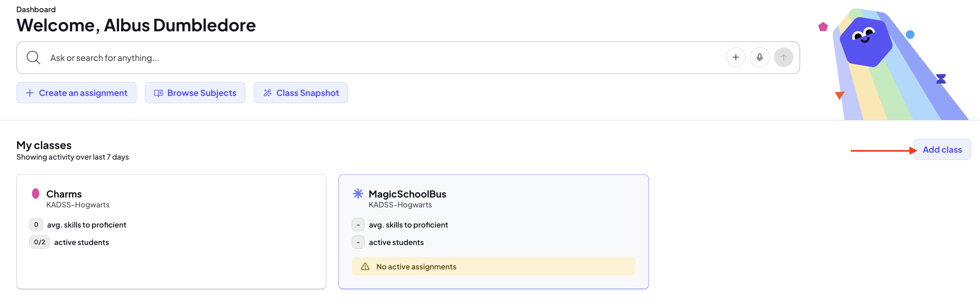Click the pink oval Charms class icon
Screen dimensions: 980x306
click(x=35, y=194)
